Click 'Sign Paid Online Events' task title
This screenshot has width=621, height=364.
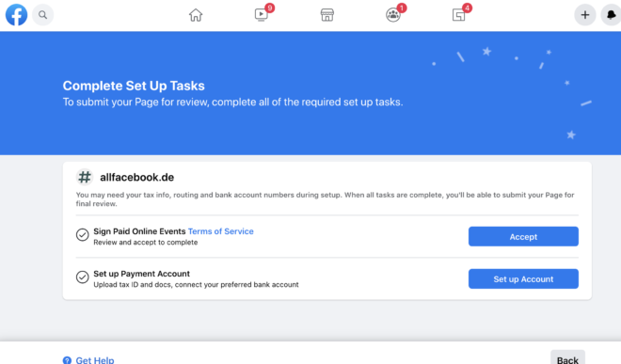pos(139,231)
